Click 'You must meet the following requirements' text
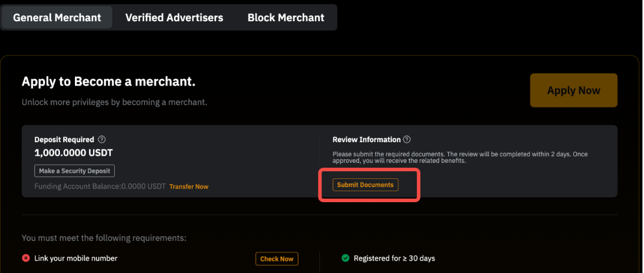644x273 pixels. 103,238
